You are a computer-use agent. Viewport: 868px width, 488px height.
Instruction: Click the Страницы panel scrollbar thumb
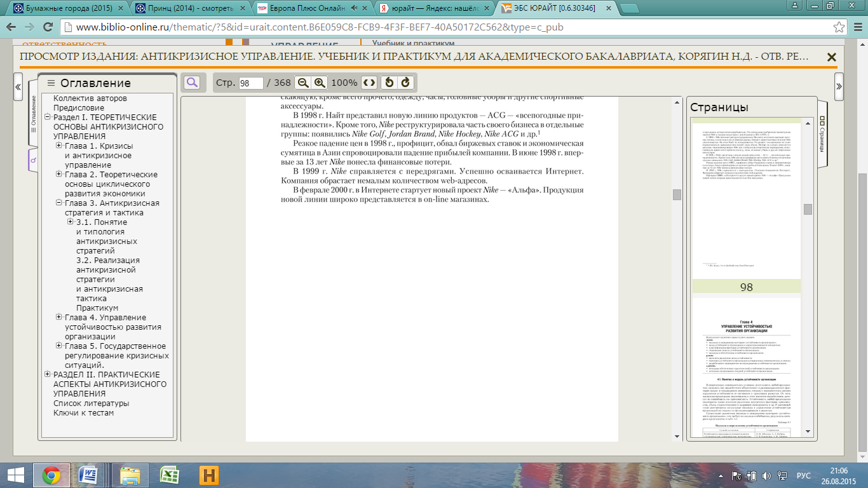click(x=808, y=209)
